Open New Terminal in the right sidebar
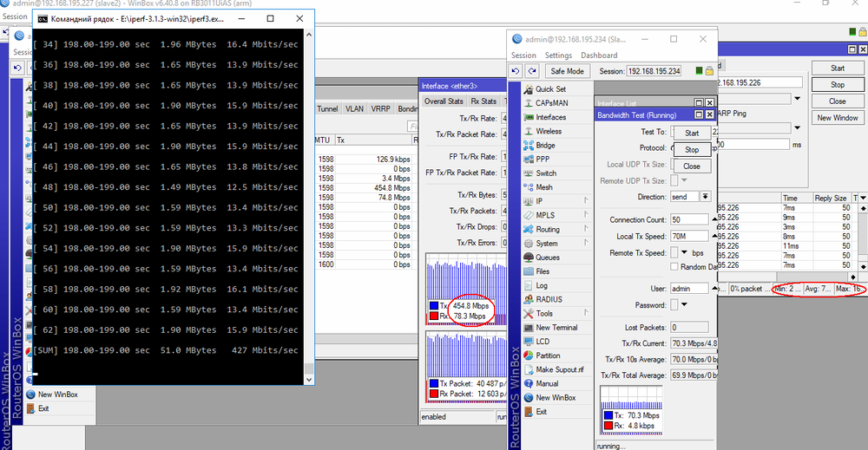 click(550, 327)
